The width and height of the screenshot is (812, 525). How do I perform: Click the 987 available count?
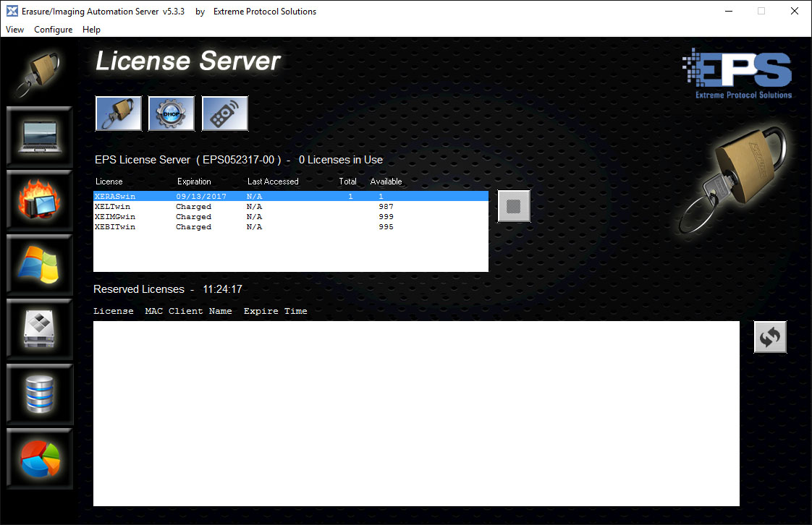tap(386, 206)
